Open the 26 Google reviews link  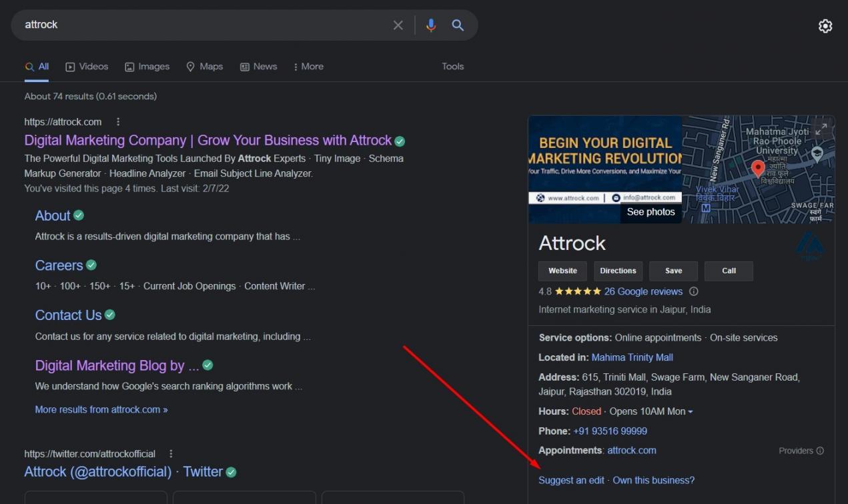point(643,291)
